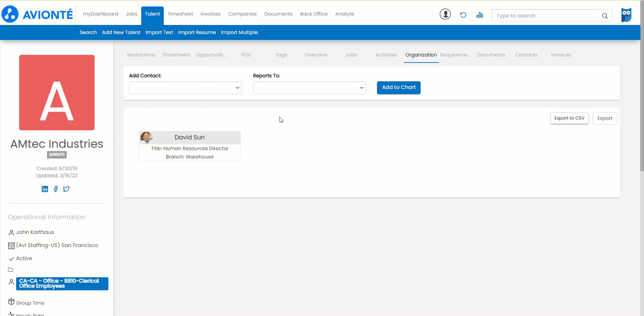
Task: Open the Timesheet menu
Action: coord(180,14)
